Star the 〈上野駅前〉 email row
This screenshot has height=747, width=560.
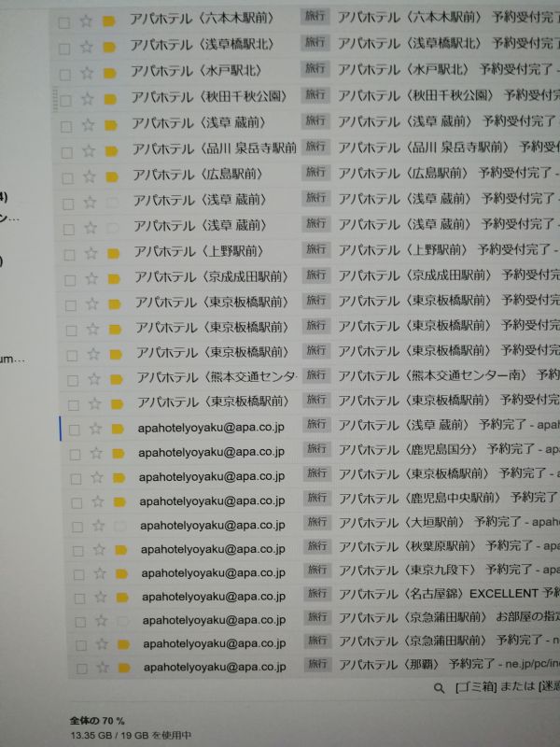pyautogui.click(x=91, y=253)
